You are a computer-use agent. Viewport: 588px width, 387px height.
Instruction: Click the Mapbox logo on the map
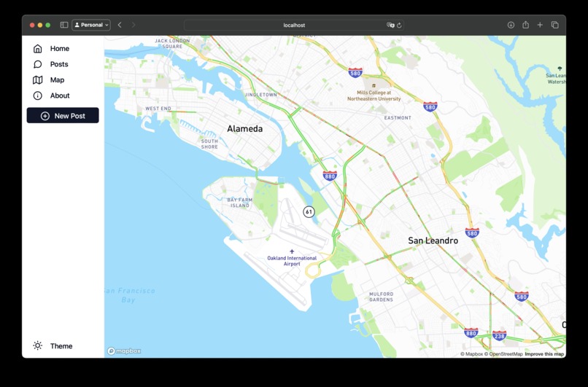(x=124, y=351)
